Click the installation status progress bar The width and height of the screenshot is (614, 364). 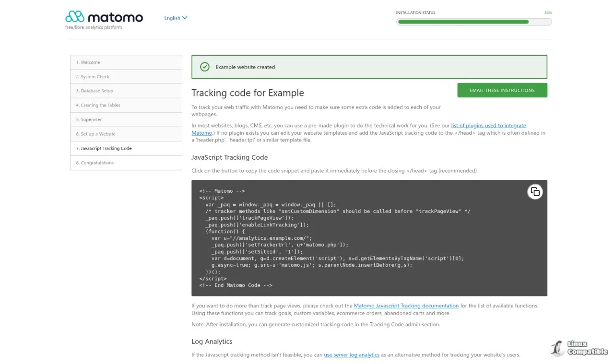[x=474, y=22]
